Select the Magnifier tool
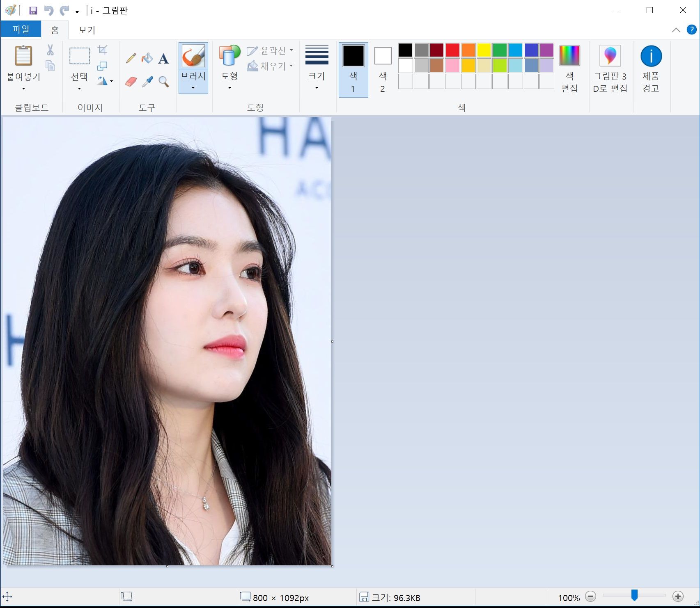 click(163, 82)
